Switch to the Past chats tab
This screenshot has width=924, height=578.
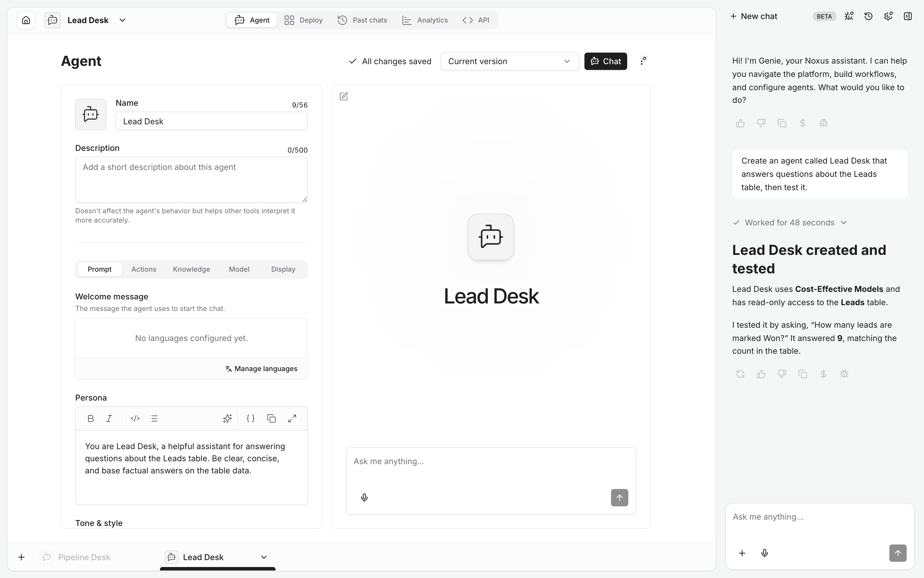click(x=362, y=20)
